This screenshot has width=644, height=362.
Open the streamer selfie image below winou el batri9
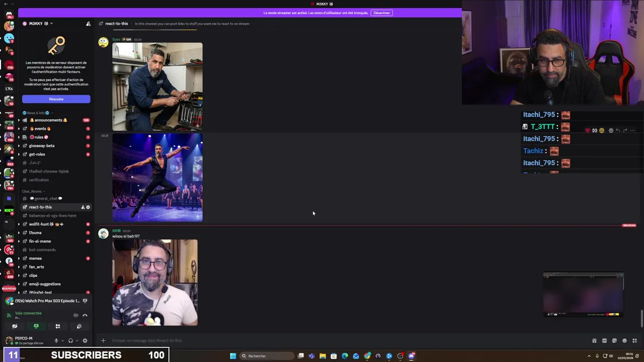pyautogui.click(x=155, y=283)
